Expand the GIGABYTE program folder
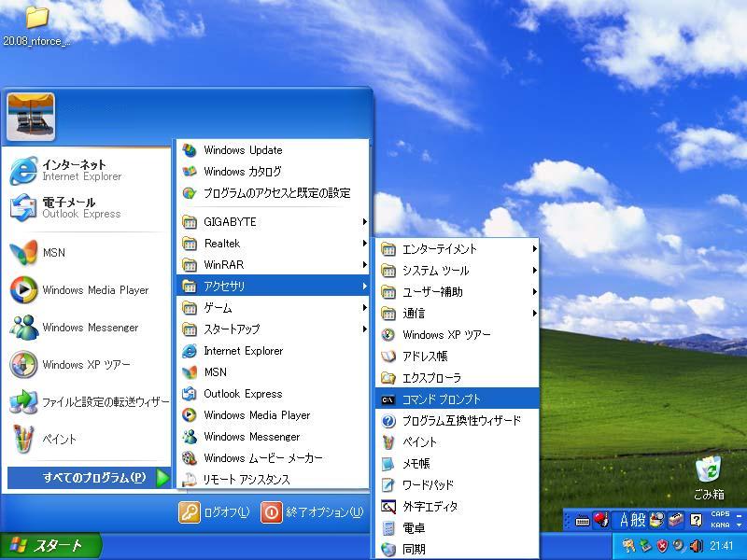The height and width of the screenshot is (560, 747). click(x=273, y=222)
